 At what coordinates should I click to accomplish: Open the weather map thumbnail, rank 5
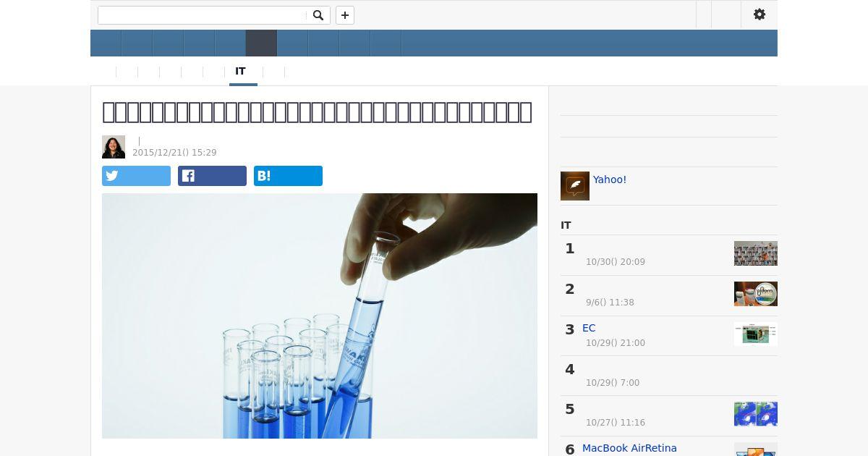tap(756, 414)
